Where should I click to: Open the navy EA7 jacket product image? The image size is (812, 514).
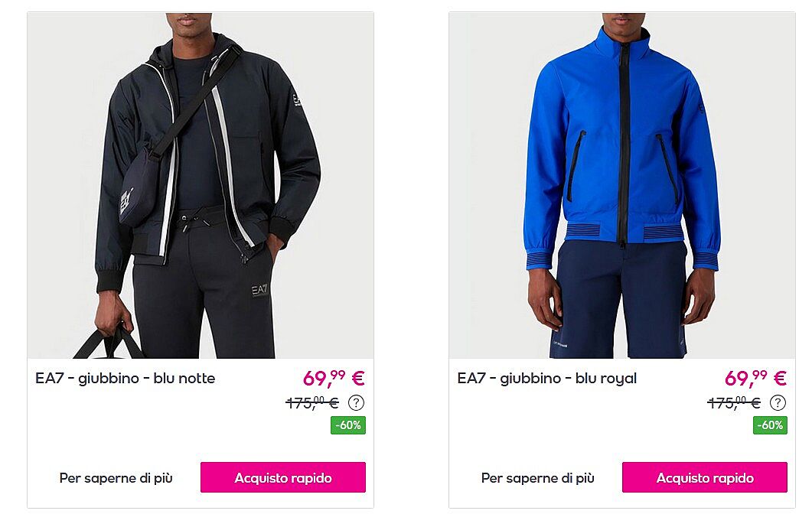[201, 185]
